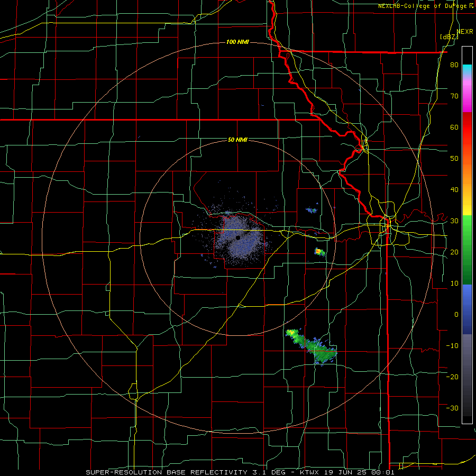Click the blue band of the reflectivity color bar
This screenshot has height=476, width=476.
point(467,309)
